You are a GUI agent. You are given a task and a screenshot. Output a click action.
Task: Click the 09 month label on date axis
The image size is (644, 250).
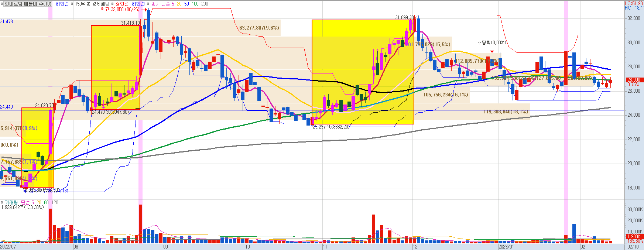(165, 247)
